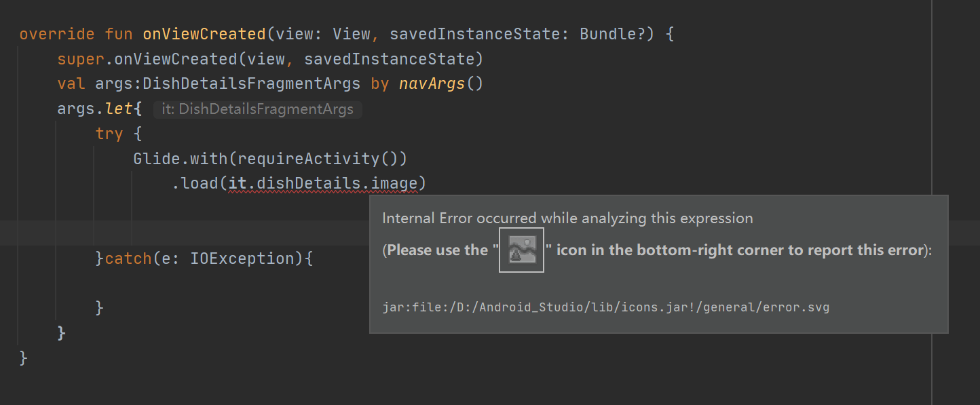Click the icons.jar error.svg path text

click(605, 307)
